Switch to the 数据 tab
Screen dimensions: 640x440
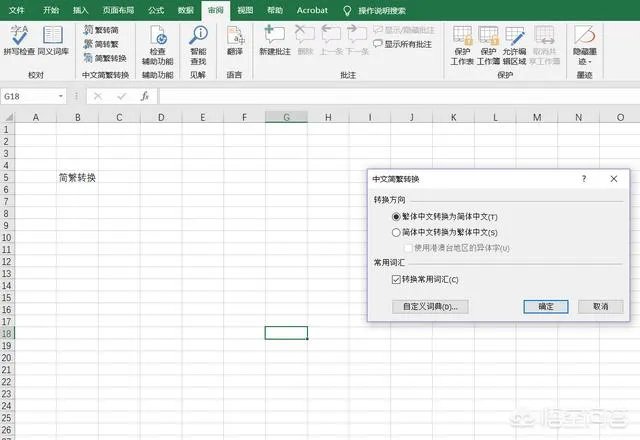[186, 10]
